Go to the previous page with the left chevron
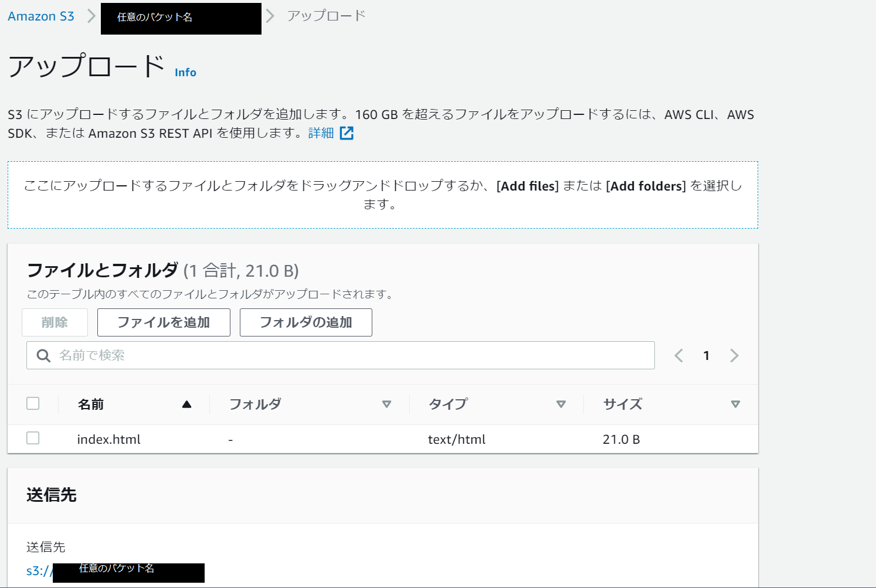This screenshot has height=588, width=876. [678, 355]
